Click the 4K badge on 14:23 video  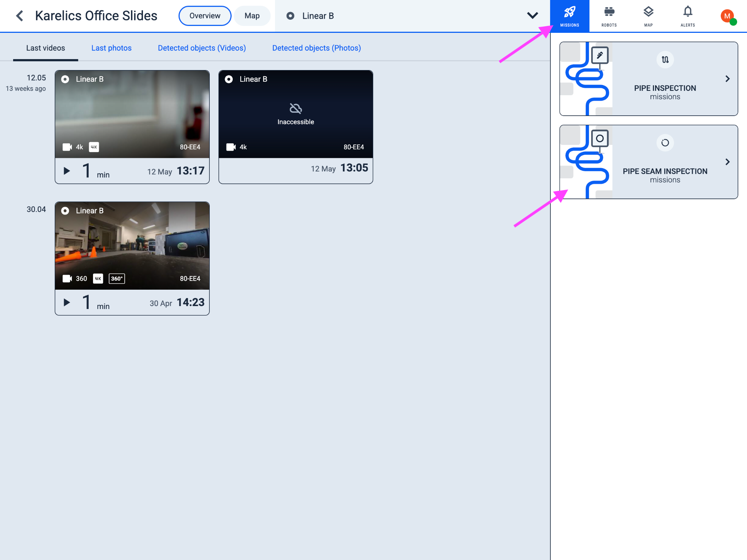98,278
